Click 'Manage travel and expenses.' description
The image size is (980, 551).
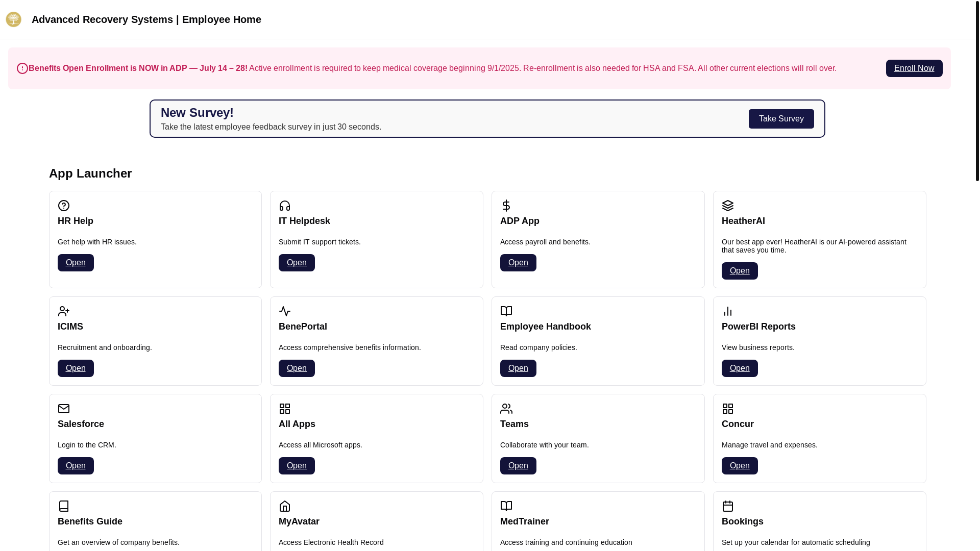coord(770,445)
